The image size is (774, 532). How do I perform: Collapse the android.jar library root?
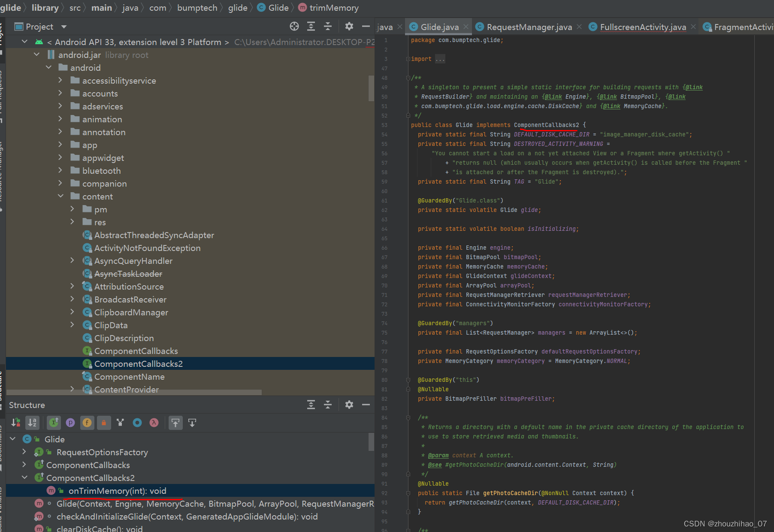36,54
